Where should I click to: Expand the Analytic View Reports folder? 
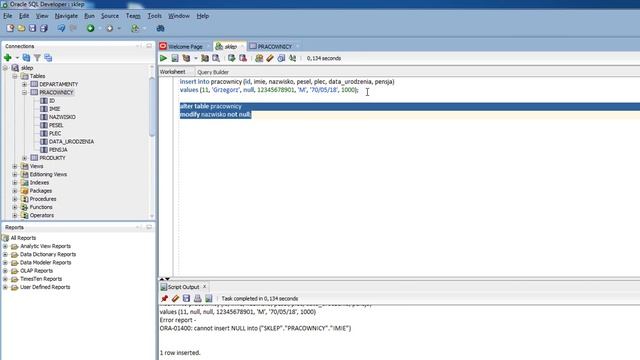(5, 246)
